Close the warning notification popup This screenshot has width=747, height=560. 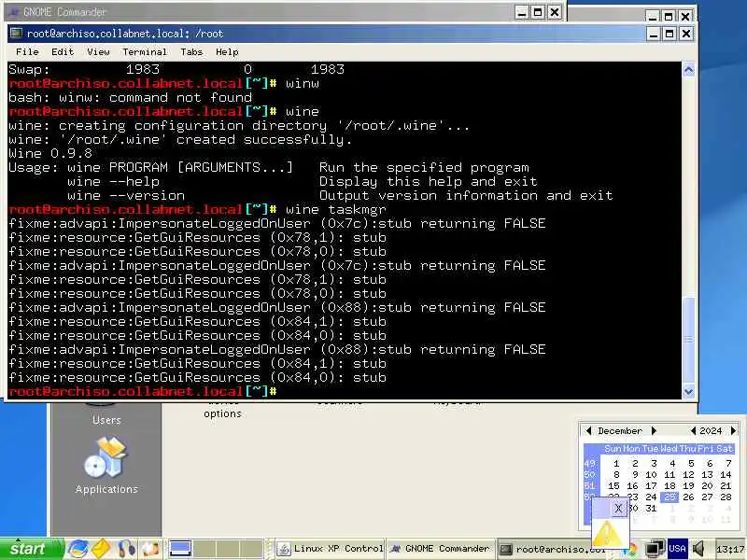click(618, 508)
